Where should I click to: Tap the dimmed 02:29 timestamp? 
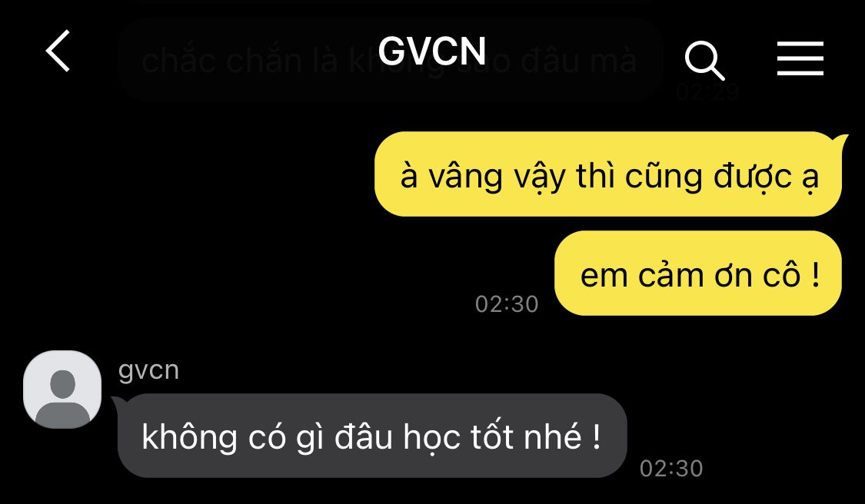coord(708,91)
